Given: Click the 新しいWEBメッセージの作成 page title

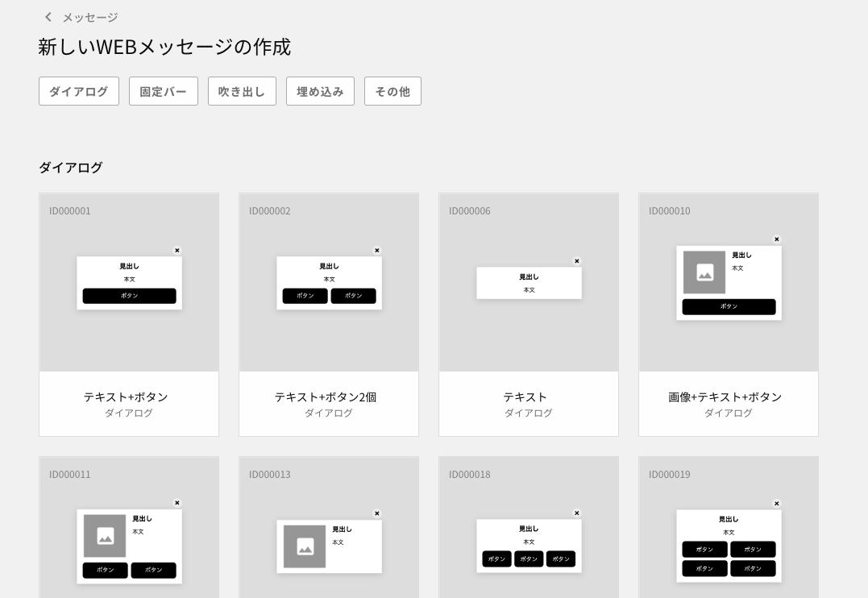Looking at the screenshot, I should coord(164,47).
